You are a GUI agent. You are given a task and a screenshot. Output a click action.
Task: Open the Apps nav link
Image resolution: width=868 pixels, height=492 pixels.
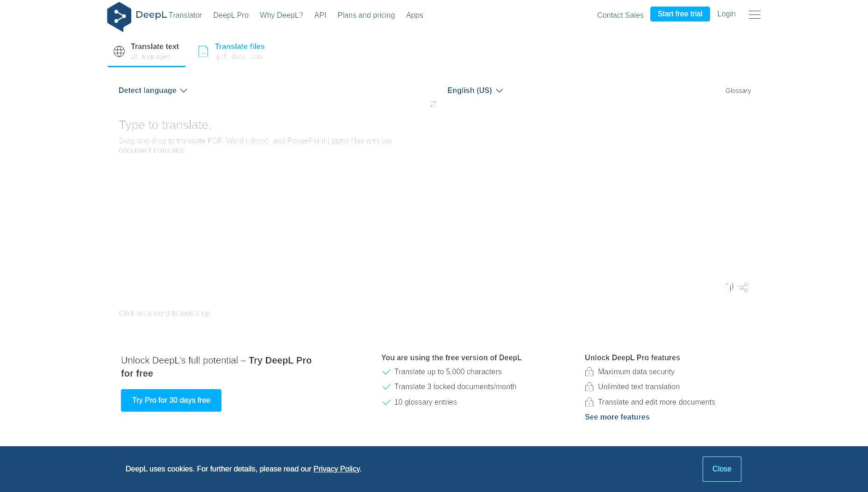[414, 15]
